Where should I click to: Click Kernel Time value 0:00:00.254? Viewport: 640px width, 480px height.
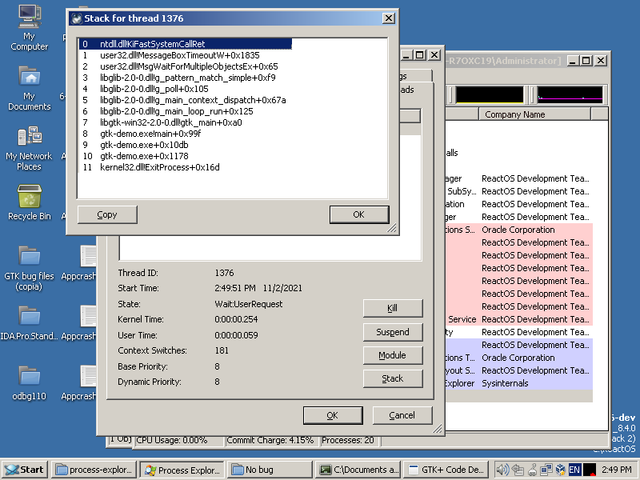coord(236,319)
